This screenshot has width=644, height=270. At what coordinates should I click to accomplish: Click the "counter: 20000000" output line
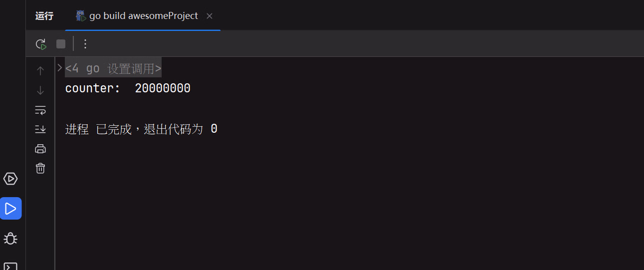[x=128, y=88]
